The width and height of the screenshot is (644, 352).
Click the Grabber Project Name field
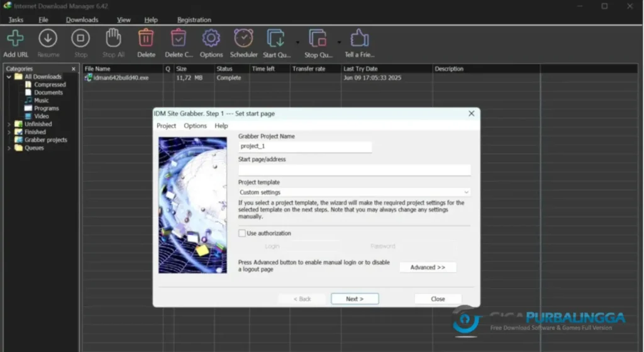tap(305, 146)
